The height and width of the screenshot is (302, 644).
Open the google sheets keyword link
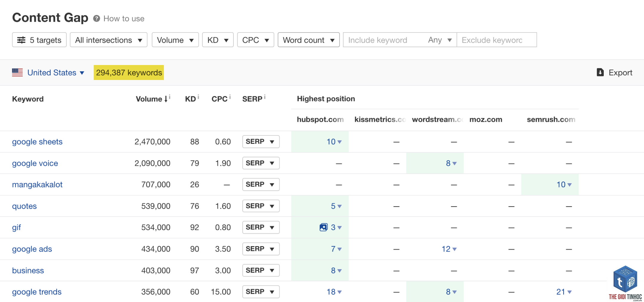coord(37,142)
